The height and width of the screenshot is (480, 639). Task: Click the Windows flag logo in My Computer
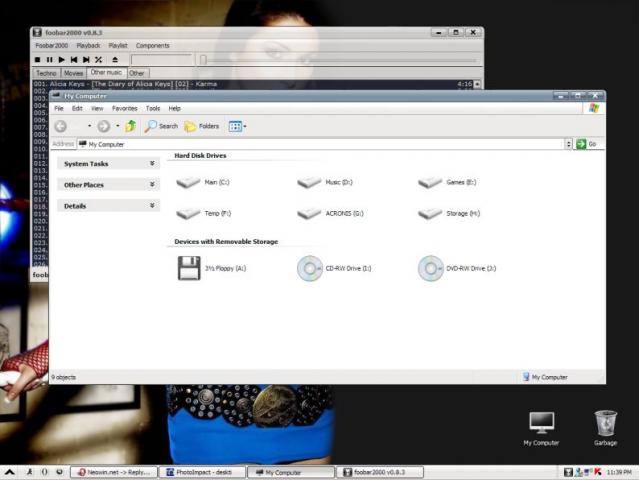pyautogui.click(x=594, y=108)
